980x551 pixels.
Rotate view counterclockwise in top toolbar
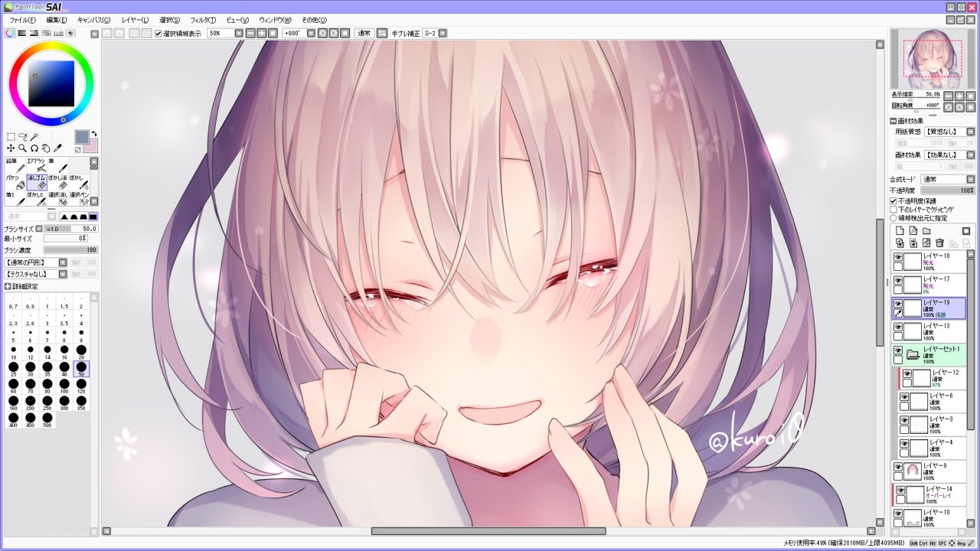(322, 33)
